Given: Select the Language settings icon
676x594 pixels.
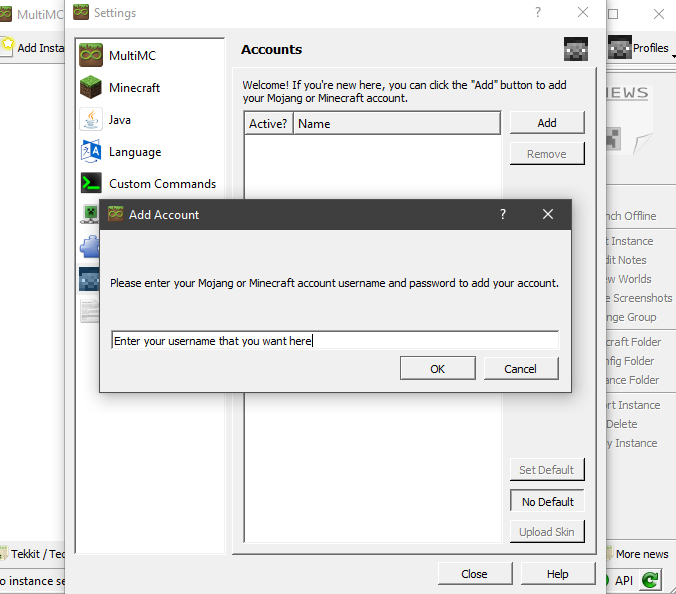Looking at the screenshot, I should (x=91, y=152).
